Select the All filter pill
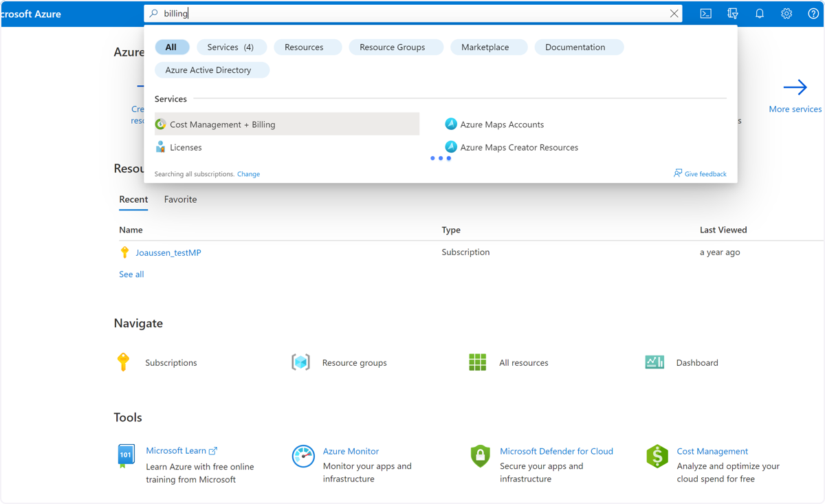Image resolution: width=825 pixels, height=504 pixels. pyautogui.click(x=170, y=47)
